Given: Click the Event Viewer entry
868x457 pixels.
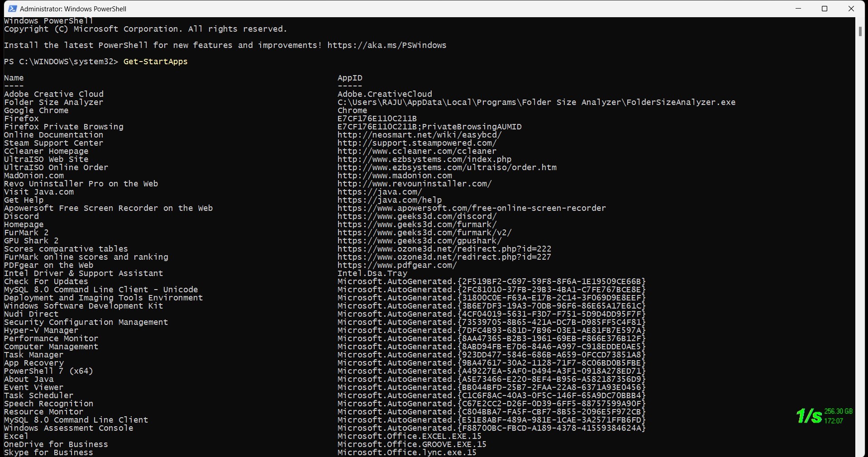Looking at the screenshot, I should tap(34, 387).
